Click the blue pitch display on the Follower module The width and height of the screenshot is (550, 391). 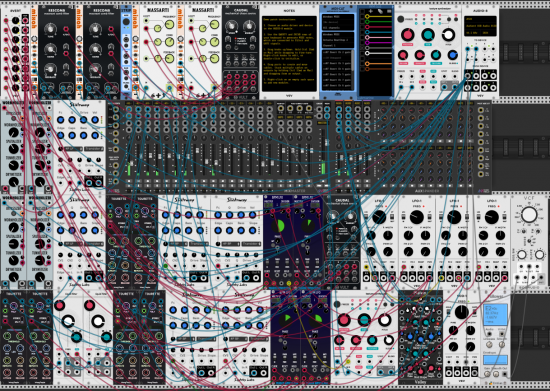(x=496, y=315)
